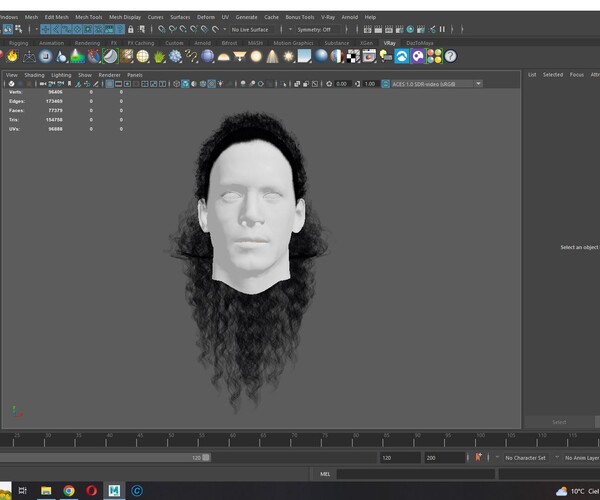The image size is (600, 500).
Task: Click the V-Ray help question mark icon
Action: (x=450, y=56)
